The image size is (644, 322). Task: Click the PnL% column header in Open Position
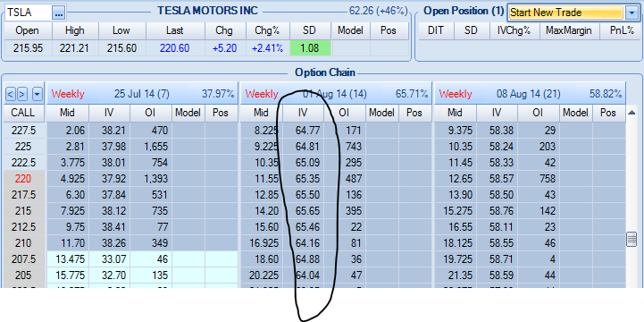click(x=622, y=30)
